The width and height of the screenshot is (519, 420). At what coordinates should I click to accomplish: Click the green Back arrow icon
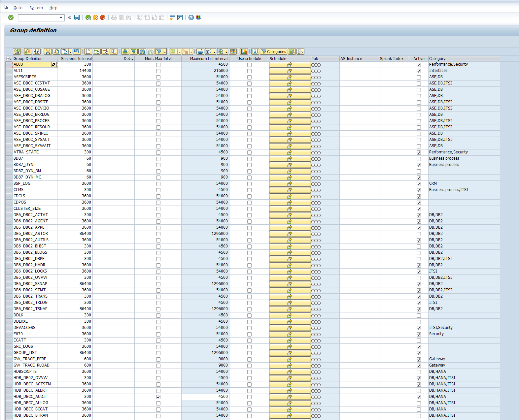click(x=88, y=17)
